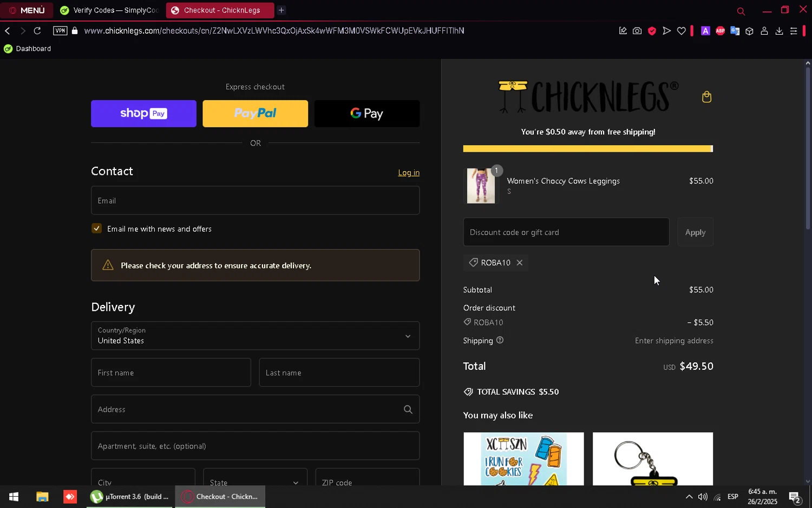The image size is (812, 508).
Task: Click the address warning triangle icon
Action: (x=108, y=265)
